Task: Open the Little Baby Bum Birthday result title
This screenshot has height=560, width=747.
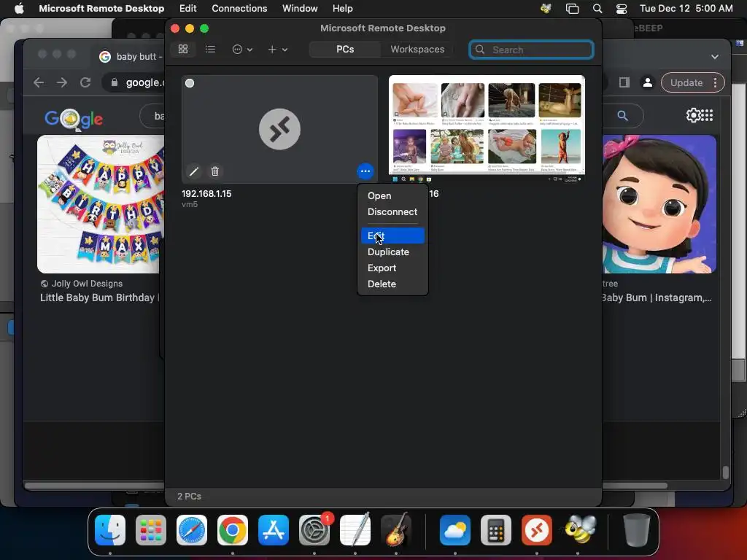Action: click(x=99, y=297)
